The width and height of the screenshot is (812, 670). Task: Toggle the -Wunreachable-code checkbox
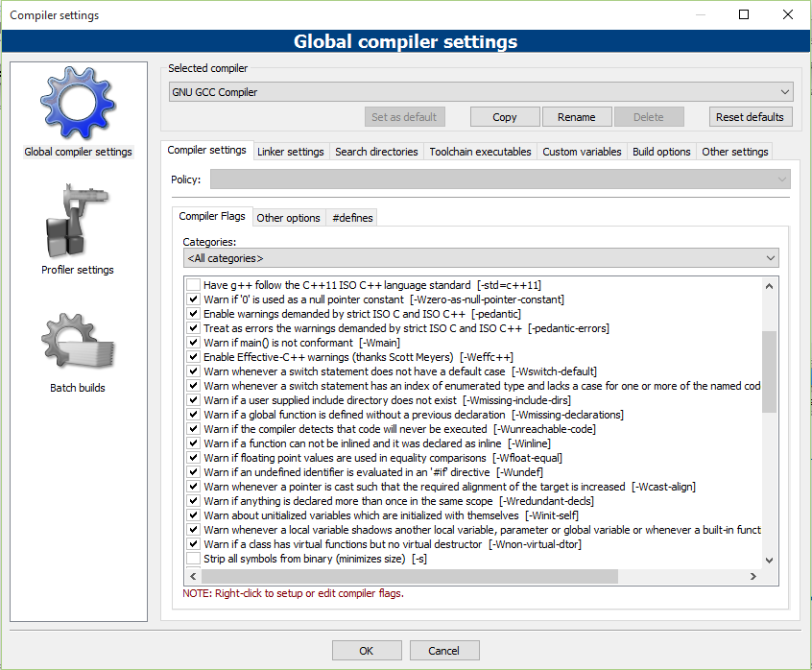tap(193, 429)
